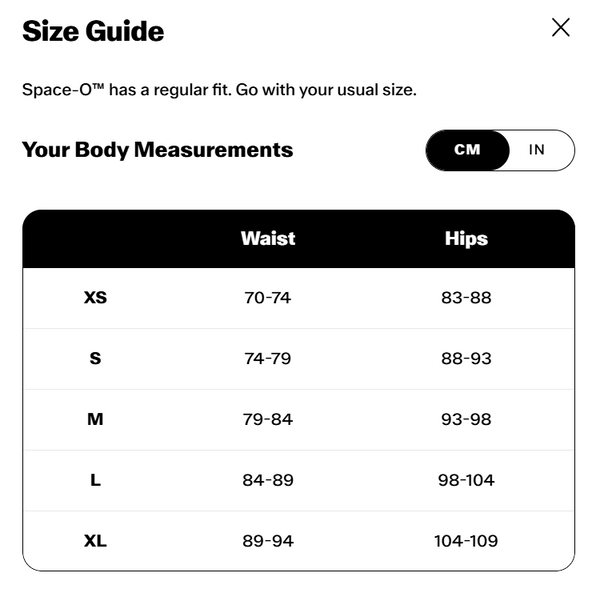Click the 104-109 hips cell
This screenshot has width=600, height=600.
coord(466,541)
